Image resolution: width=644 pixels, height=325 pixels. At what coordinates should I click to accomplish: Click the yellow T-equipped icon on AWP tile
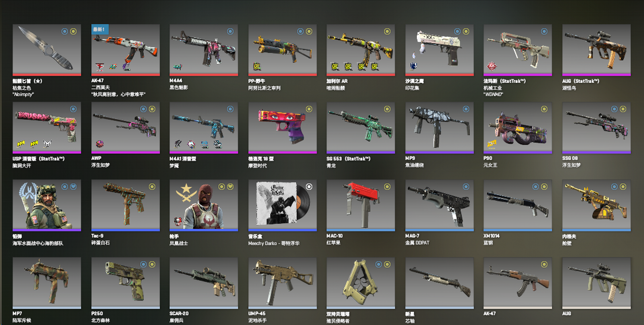[x=152, y=109]
